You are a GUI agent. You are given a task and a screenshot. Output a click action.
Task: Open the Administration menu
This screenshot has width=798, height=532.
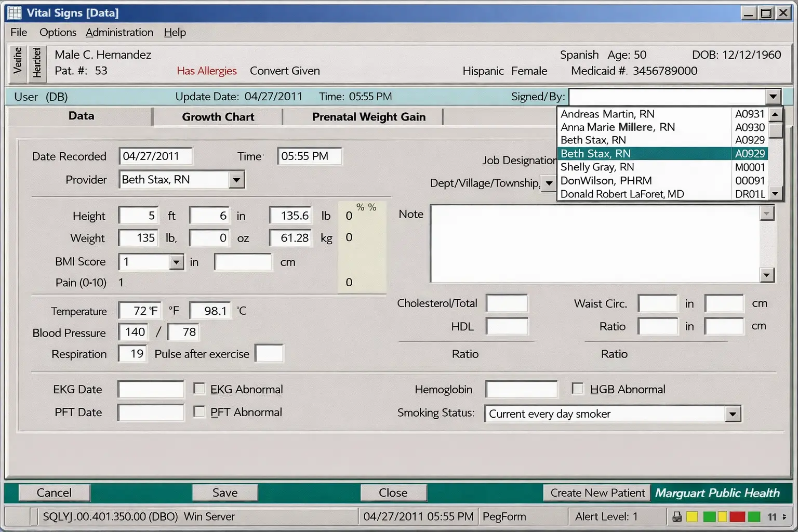pos(119,32)
